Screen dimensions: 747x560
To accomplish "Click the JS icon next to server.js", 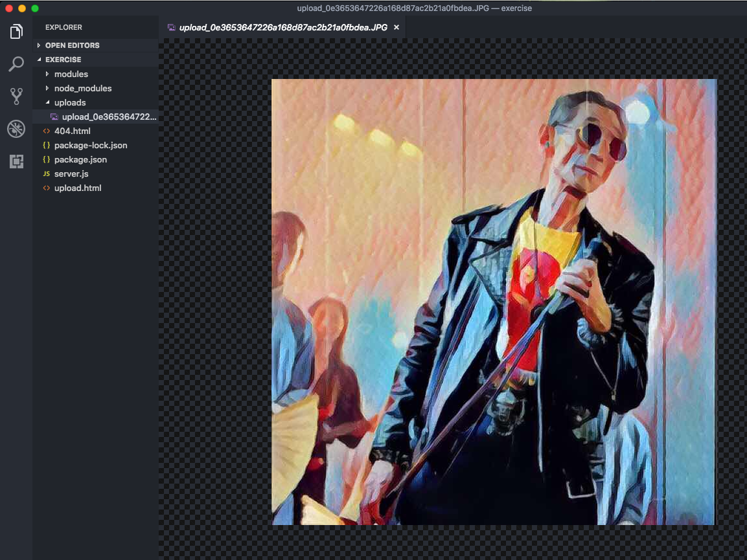I will 46,174.
